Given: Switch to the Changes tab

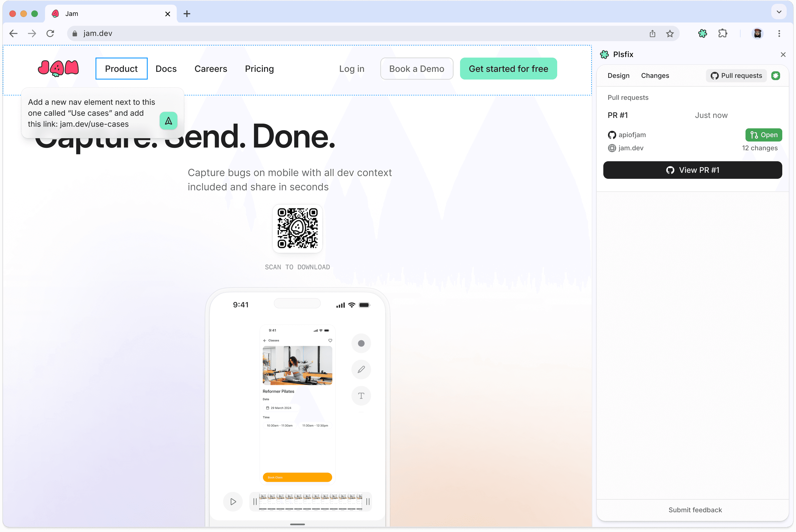Looking at the screenshot, I should click(655, 76).
